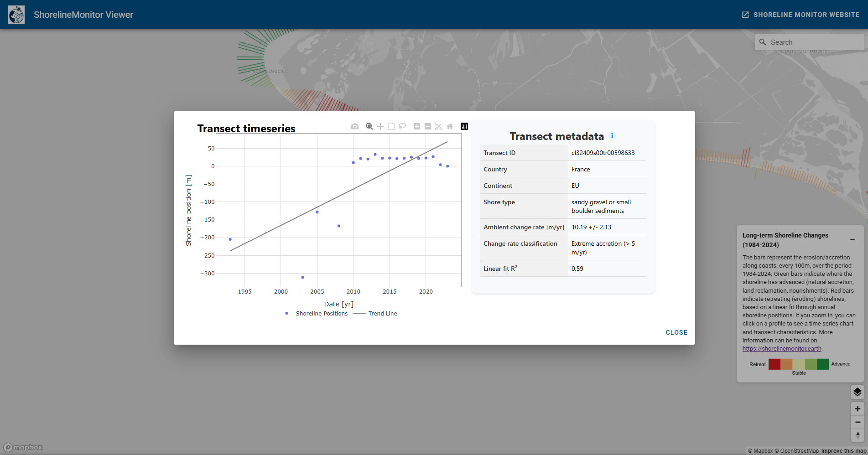Open the Shoreline Monitor Website link
This screenshot has width=868, height=455.
(800, 15)
